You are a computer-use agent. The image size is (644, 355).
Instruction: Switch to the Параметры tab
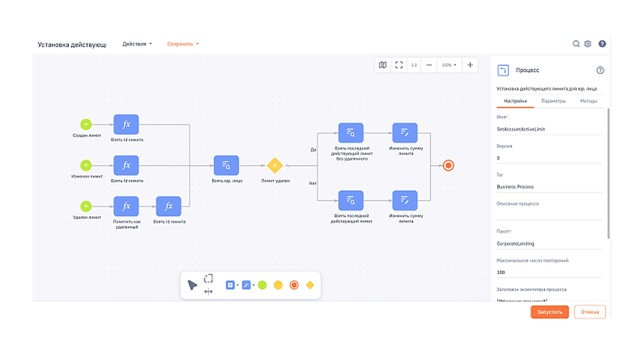pos(553,101)
